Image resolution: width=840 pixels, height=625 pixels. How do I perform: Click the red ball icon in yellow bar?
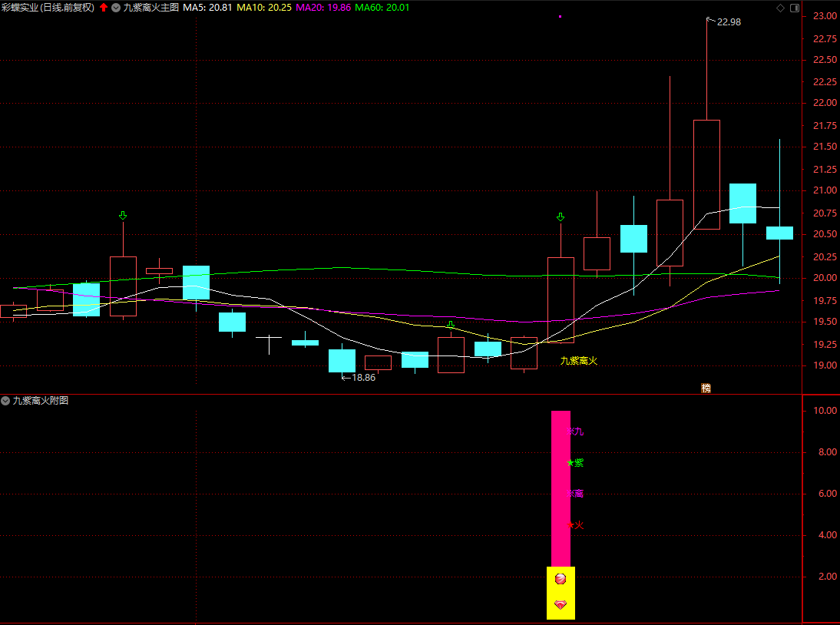coord(561,578)
